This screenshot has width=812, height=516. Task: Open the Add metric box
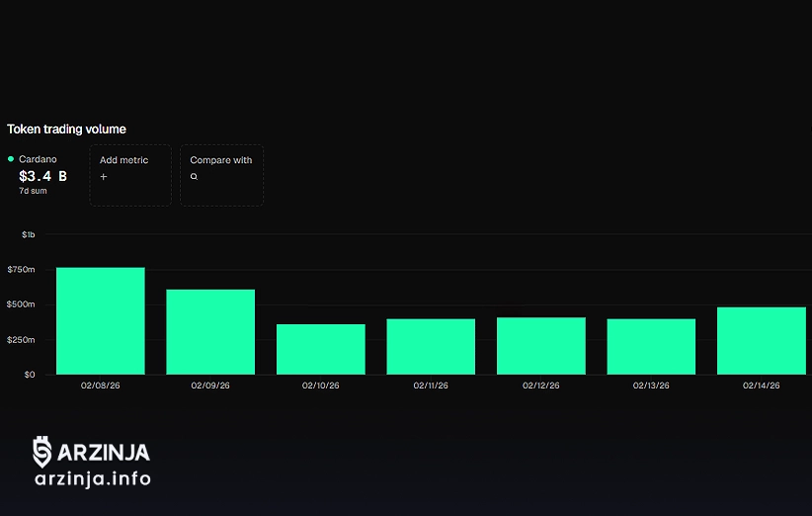(130, 175)
